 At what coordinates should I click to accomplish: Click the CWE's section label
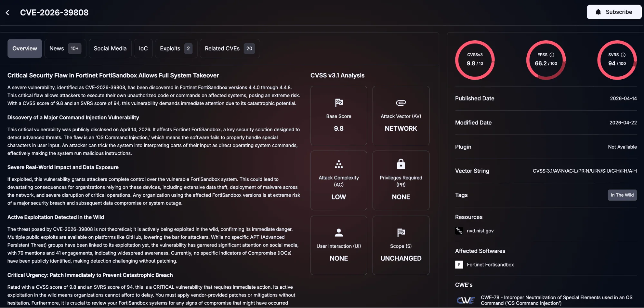[464, 285]
